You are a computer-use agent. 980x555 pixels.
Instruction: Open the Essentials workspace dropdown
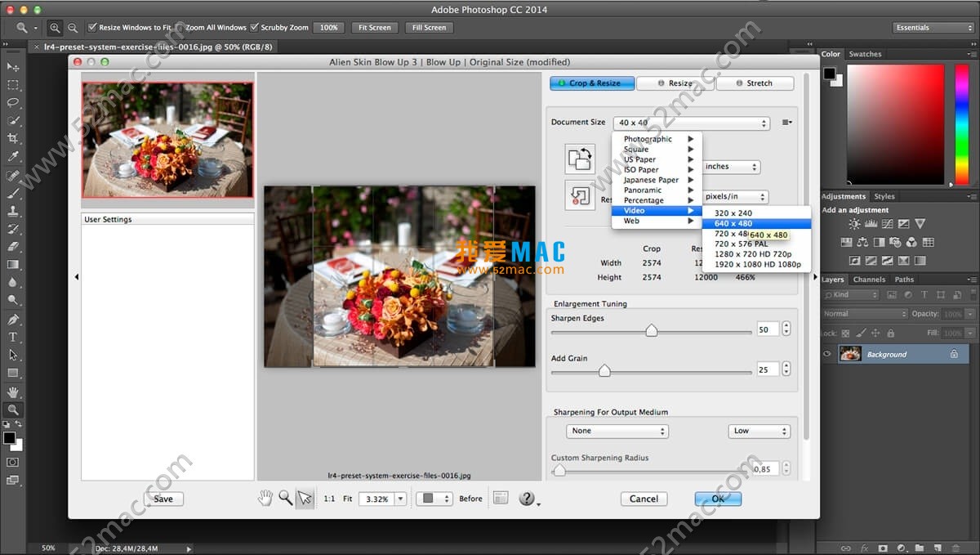pyautogui.click(x=933, y=28)
